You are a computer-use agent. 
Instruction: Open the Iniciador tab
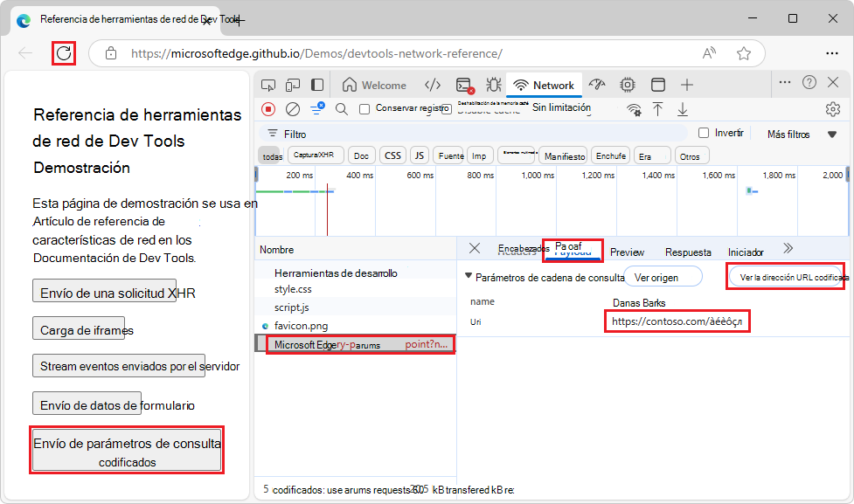coord(746,252)
